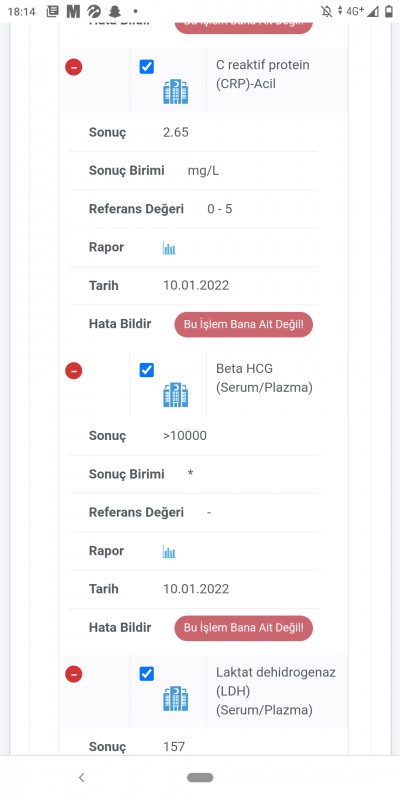The height and width of the screenshot is (800, 400).
Task: Tap the home pill navigation handle
Action: 200,778
